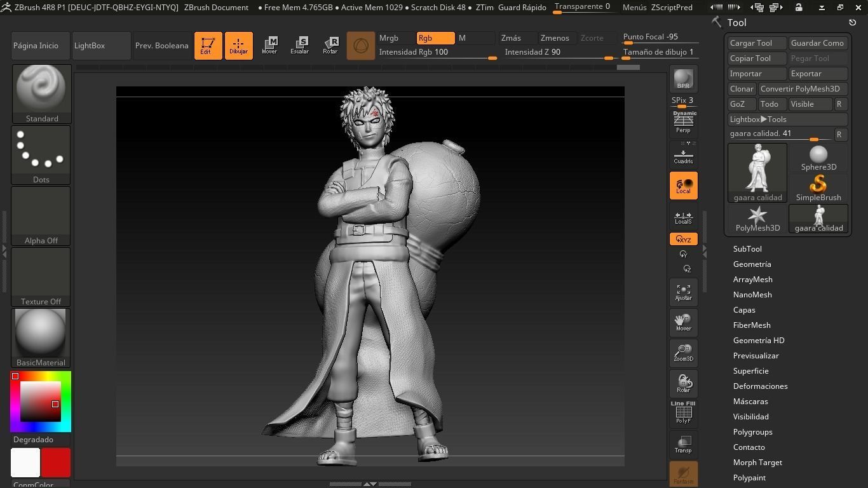Open the LightBox browser
The height and width of the screenshot is (488, 868).
(x=102, y=46)
